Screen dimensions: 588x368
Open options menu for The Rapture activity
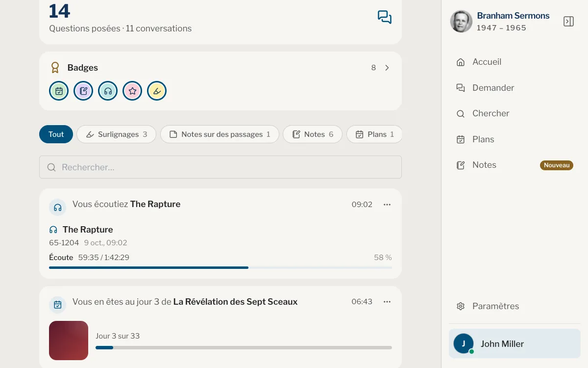(x=387, y=205)
